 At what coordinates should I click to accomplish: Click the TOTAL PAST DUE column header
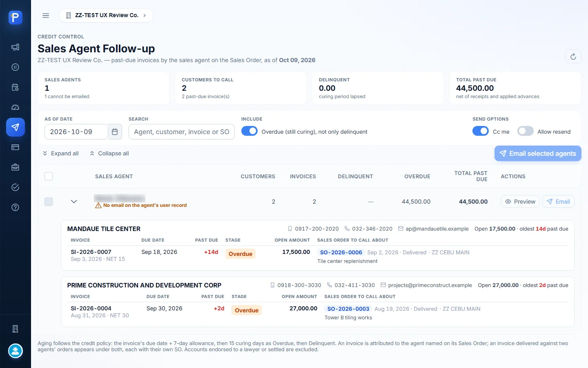pyautogui.click(x=471, y=176)
